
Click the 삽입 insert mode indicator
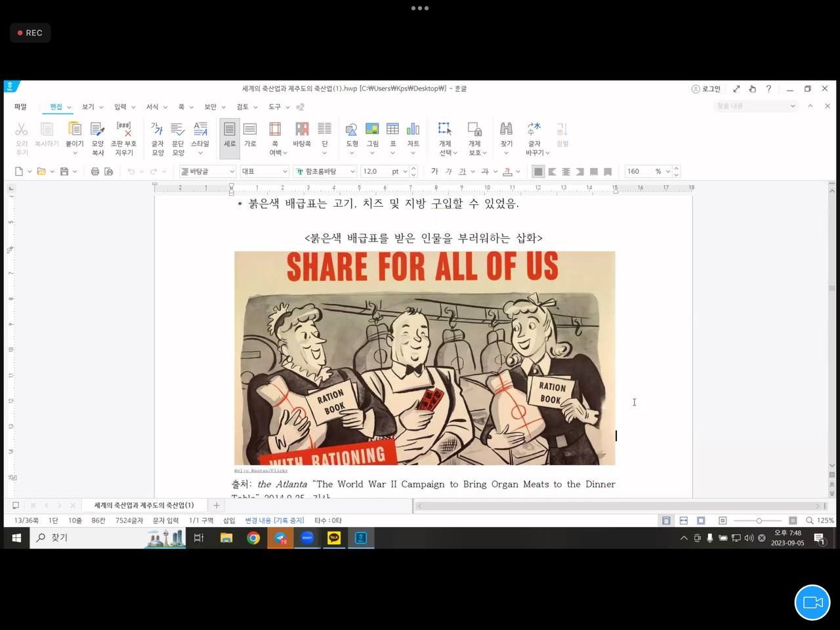pos(229,520)
